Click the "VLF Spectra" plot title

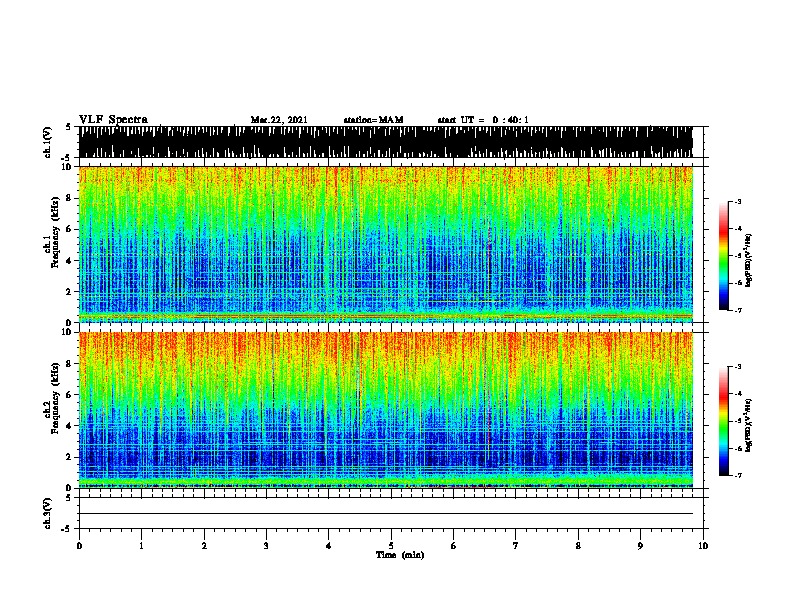coord(113,119)
